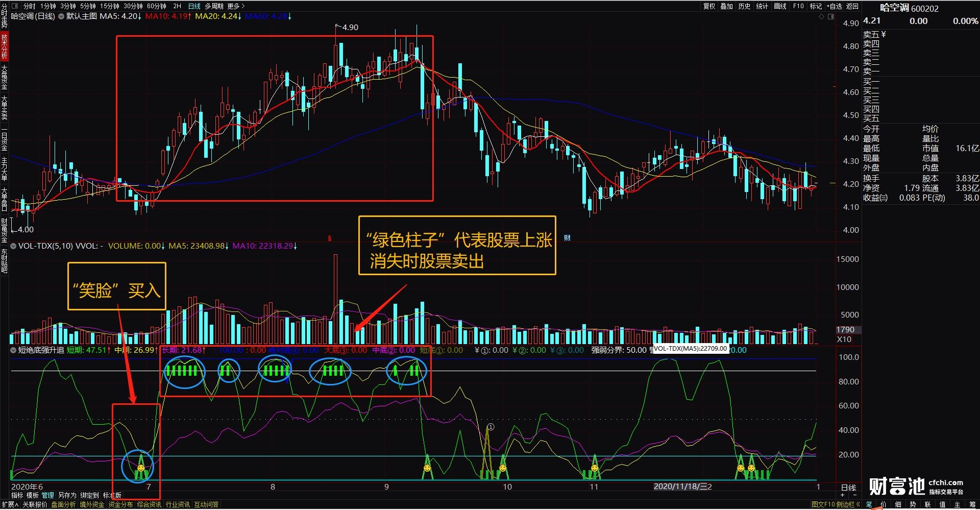The image size is (980, 510).
Task: Open the main chart indicator dropdown arrow
Action: click(x=61, y=16)
